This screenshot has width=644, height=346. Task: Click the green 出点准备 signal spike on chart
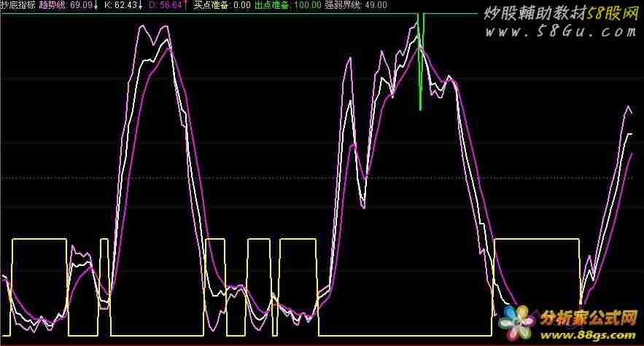[x=421, y=62]
